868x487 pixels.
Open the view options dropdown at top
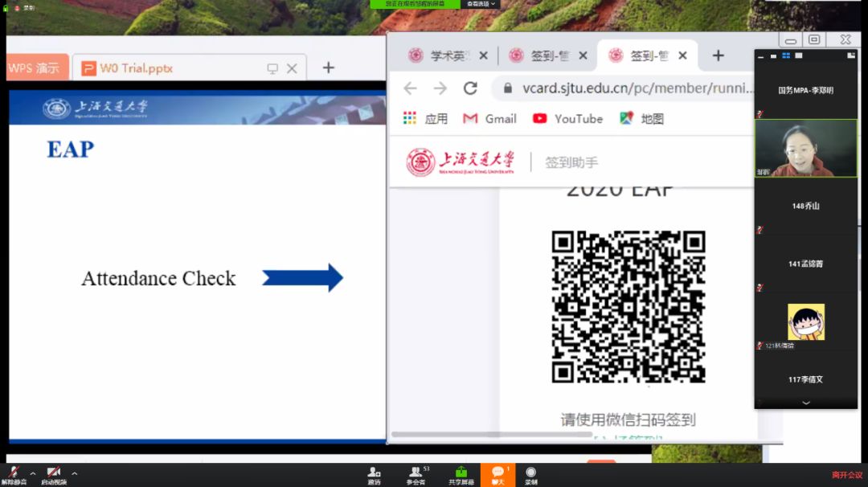481,4
